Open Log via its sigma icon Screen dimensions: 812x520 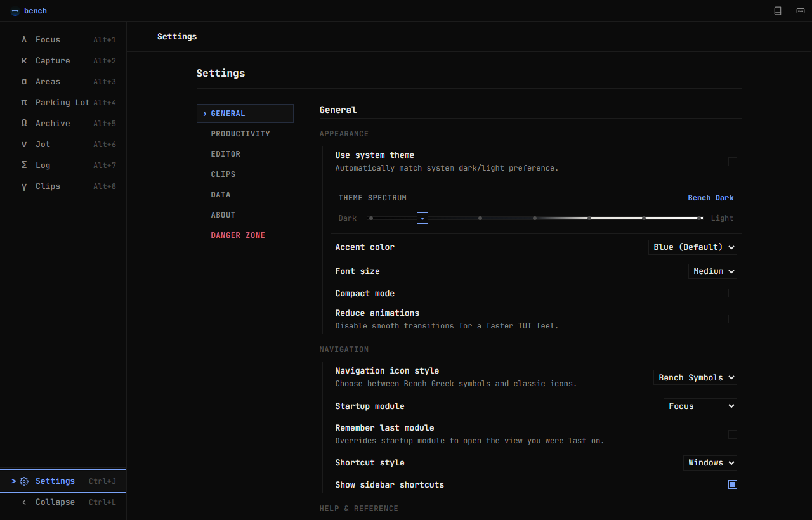pyautogui.click(x=24, y=165)
